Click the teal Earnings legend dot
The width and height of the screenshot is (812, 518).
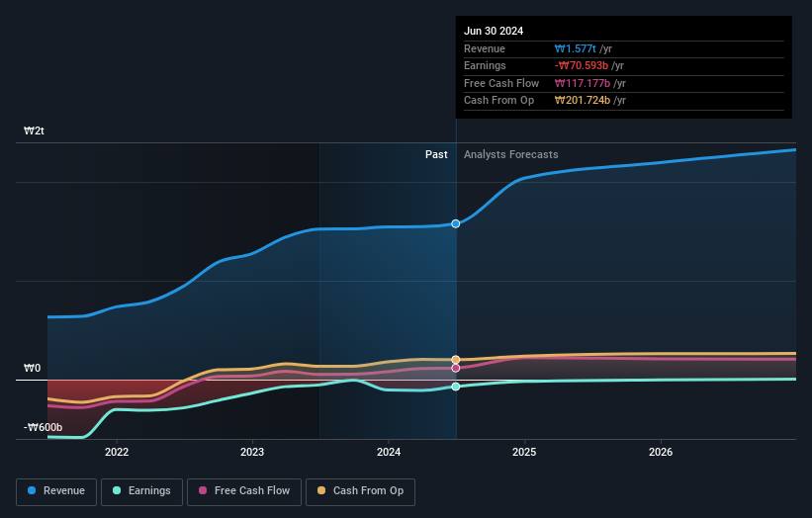[x=117, y=490]
